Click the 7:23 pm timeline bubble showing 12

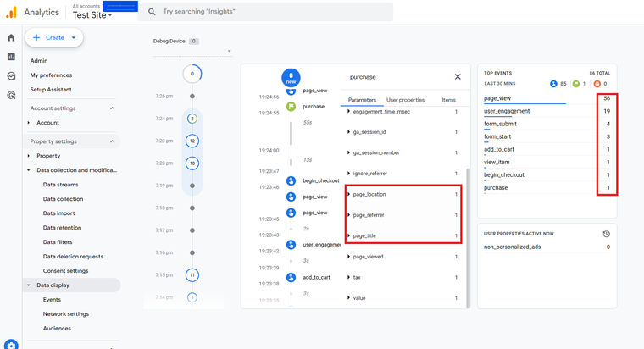click(192, 141)
